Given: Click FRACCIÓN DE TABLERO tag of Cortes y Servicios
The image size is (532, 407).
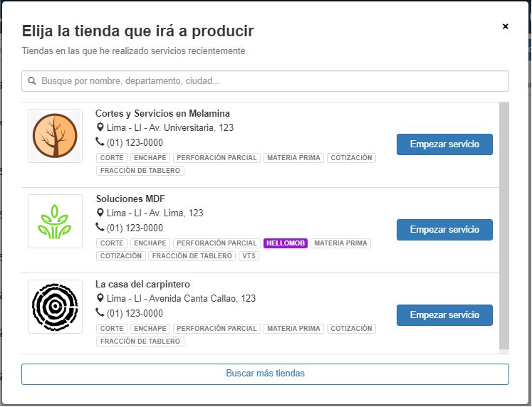Looking at the screenshot, I should 140,171.
